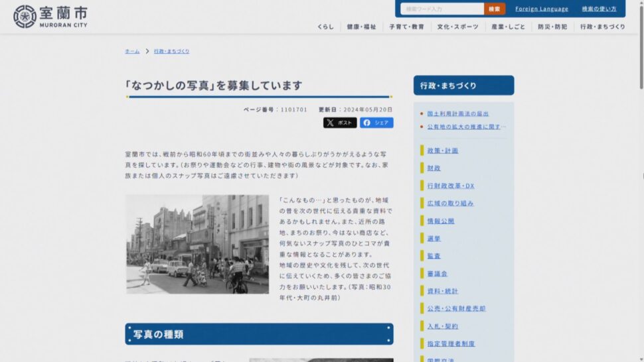
Task: Open the 文化・スポーツ navigation menu
Action: click(x=457, y=27)
